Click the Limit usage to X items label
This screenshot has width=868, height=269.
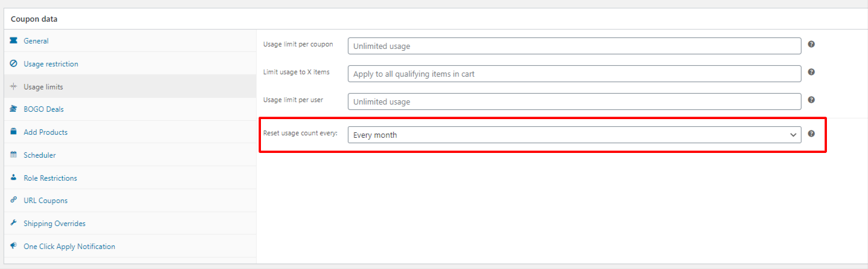pos(297,72)
